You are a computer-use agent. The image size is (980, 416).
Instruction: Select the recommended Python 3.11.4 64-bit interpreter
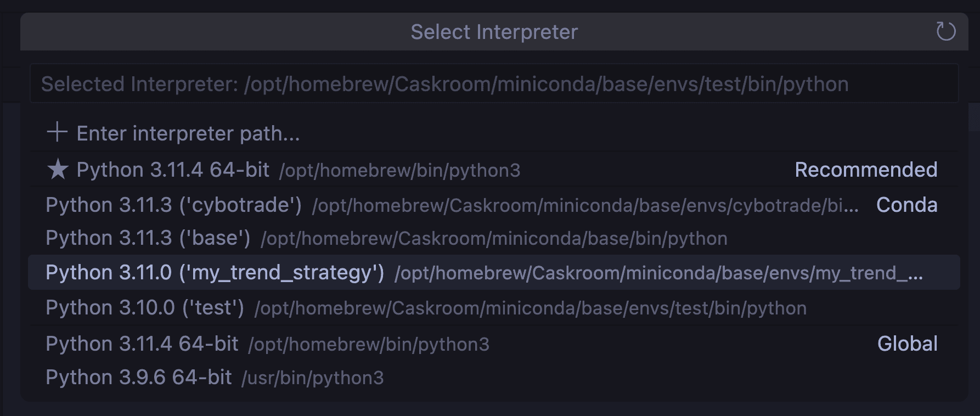click(x=173, y=170)
